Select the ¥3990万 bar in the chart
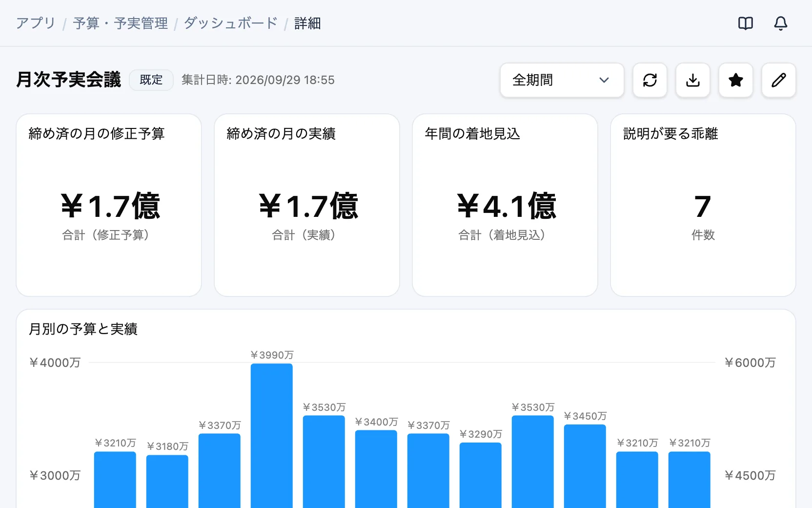The image size is (812, 508). coord(272,436)
